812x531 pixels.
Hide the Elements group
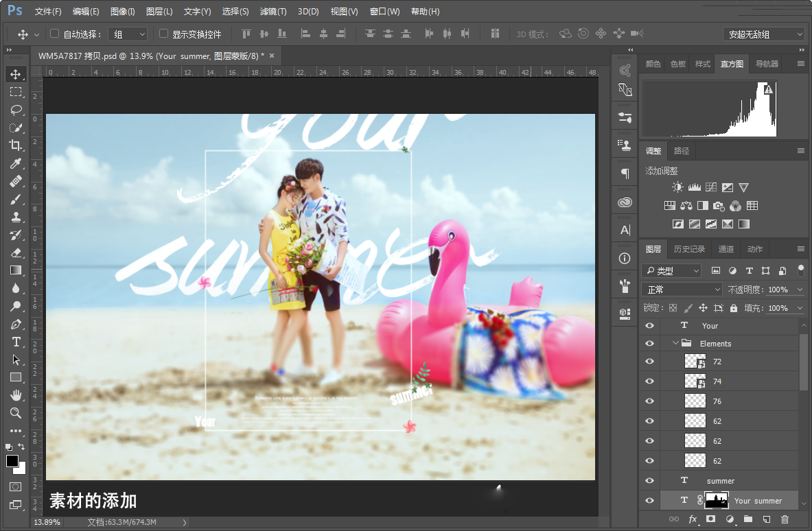click(x=649, y=344)
